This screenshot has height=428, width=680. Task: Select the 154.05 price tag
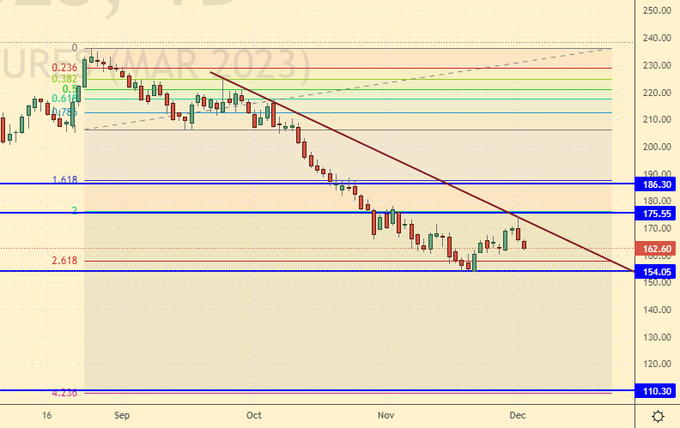pos(656,271)
